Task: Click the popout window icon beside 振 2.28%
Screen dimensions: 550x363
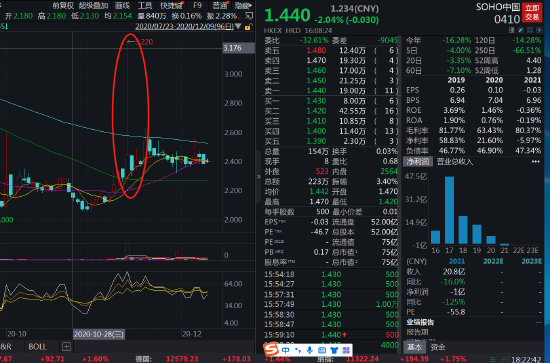Action: pos(249,16)
